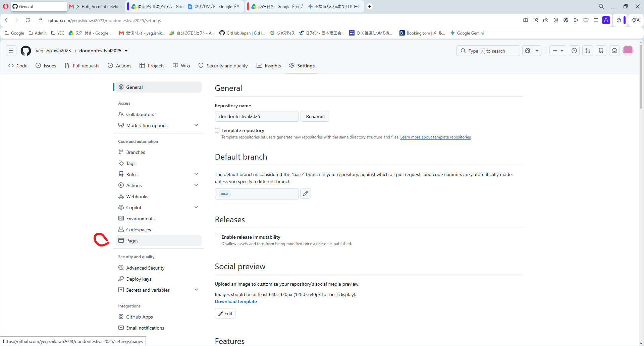This screenshot has width=644, height=346.
Task: Edit default branch with pencil icon
Action: click(x=306, y=193)
